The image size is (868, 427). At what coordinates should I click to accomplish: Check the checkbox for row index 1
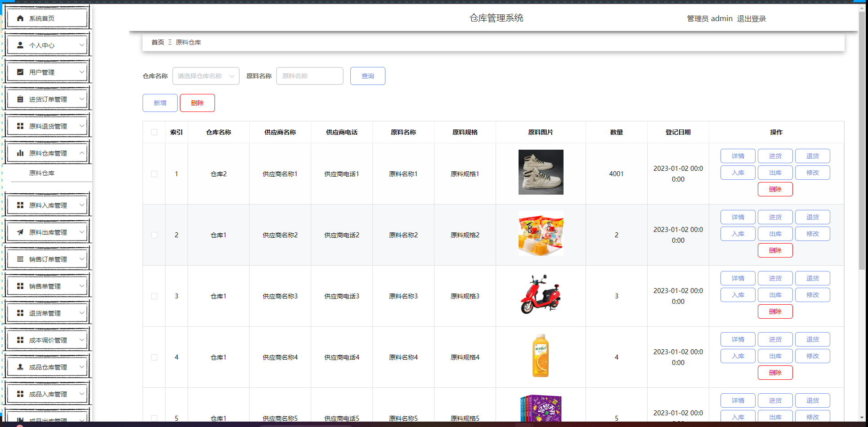[x=154, y=174]
